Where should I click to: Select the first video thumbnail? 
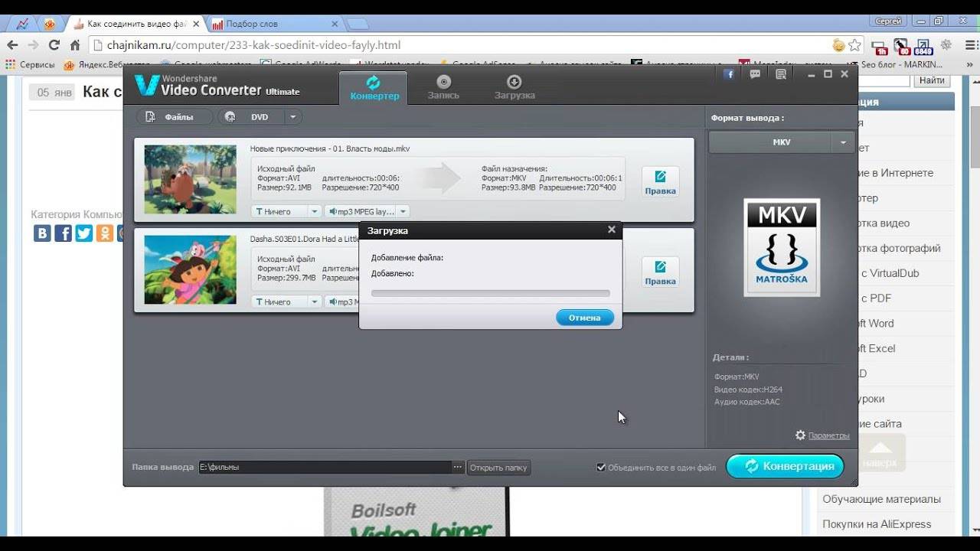coord(190,179)
